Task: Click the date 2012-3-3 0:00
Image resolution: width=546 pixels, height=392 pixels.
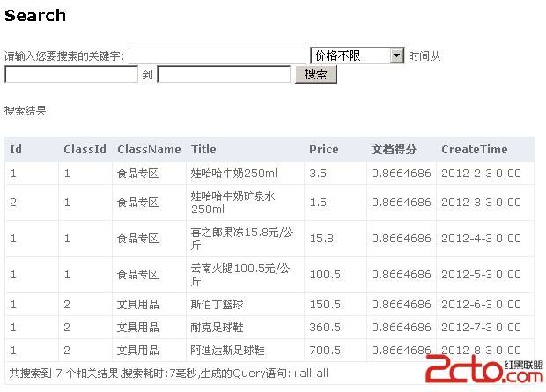Action: coord(481,203)
